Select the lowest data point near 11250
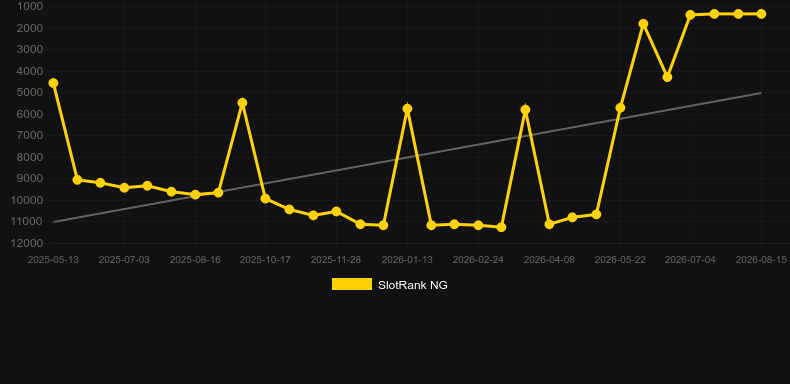This screenshot has width=790, height=384. (x=501, y=227)
